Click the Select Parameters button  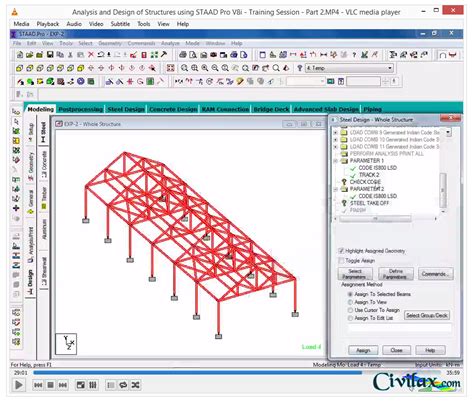[355, 274]
